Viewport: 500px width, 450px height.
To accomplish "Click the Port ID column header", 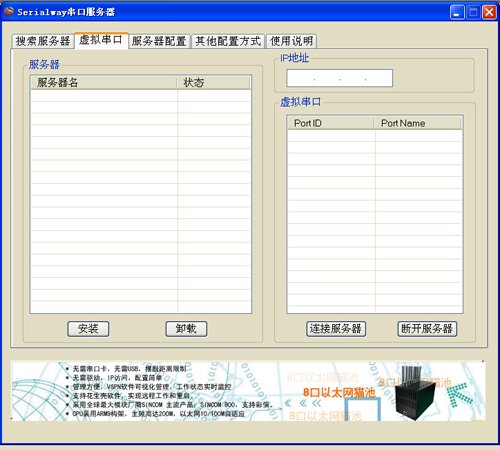I will coord(331,123).
